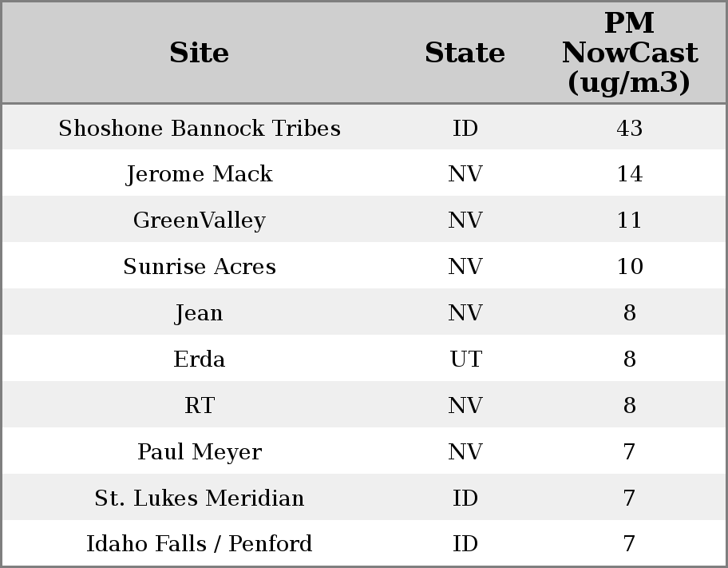Click the State column header
This screenshot has width=728, height=568.
point(465,53)
